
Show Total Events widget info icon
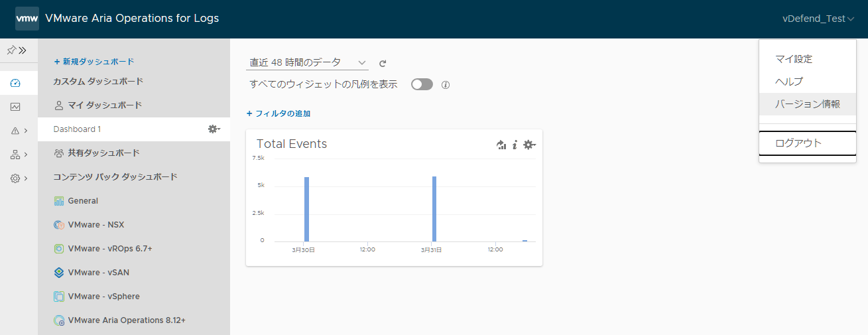pyautogui.click(x=515, y=145)
